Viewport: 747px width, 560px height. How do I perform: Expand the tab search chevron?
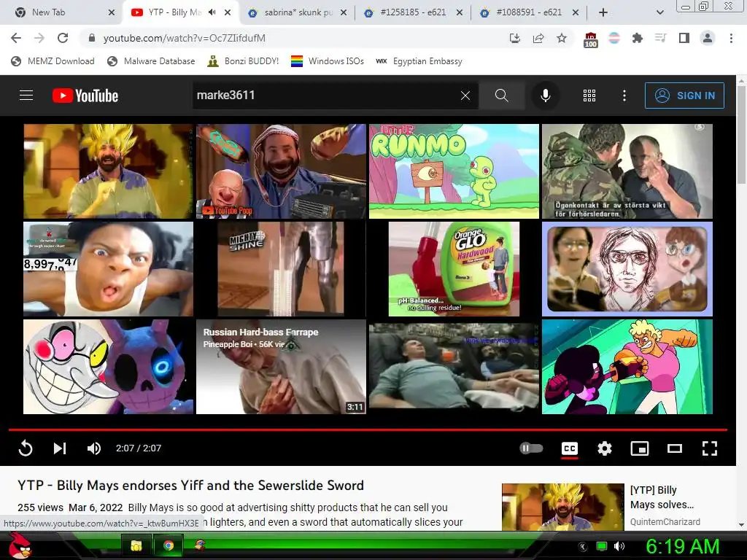[659, 12]
